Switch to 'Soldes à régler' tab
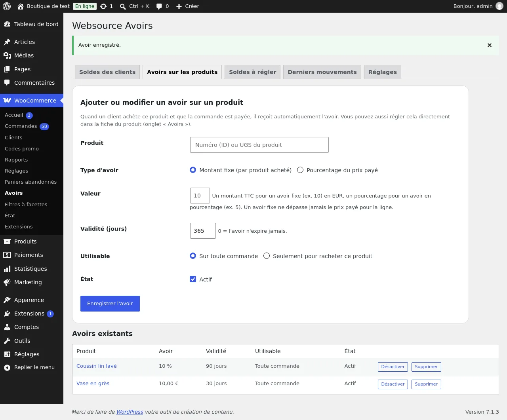 (253, 72)
